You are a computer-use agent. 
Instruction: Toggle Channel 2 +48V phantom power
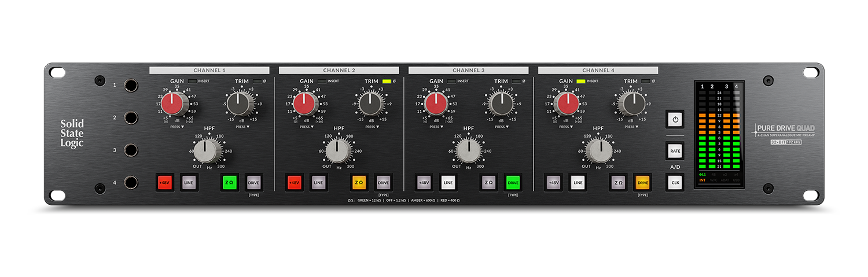coord(295,183)
